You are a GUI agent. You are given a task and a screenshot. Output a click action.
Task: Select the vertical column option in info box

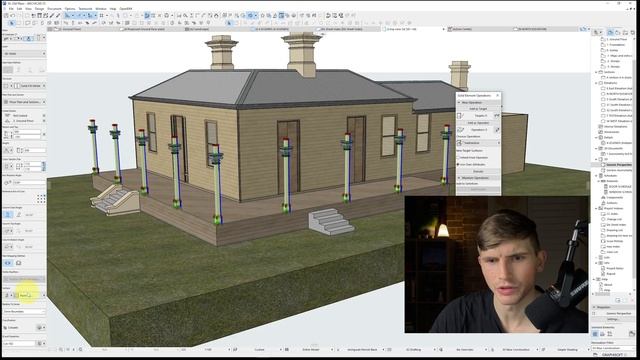point(8,215)
